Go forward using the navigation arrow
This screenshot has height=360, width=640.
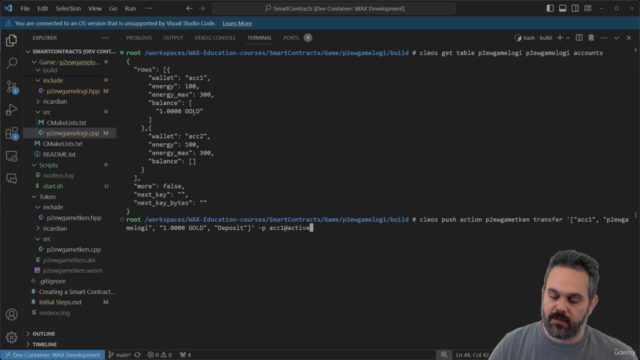[x=202, y=8]
